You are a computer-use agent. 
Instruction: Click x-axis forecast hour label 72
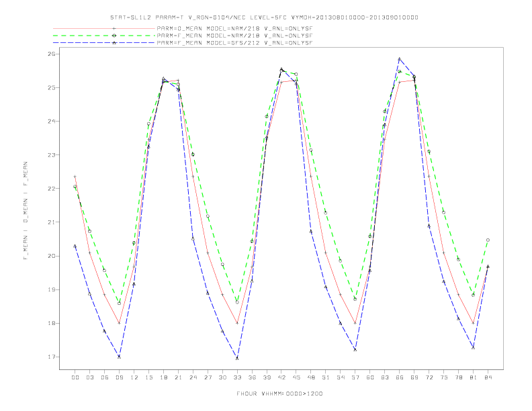click(429, 377)
